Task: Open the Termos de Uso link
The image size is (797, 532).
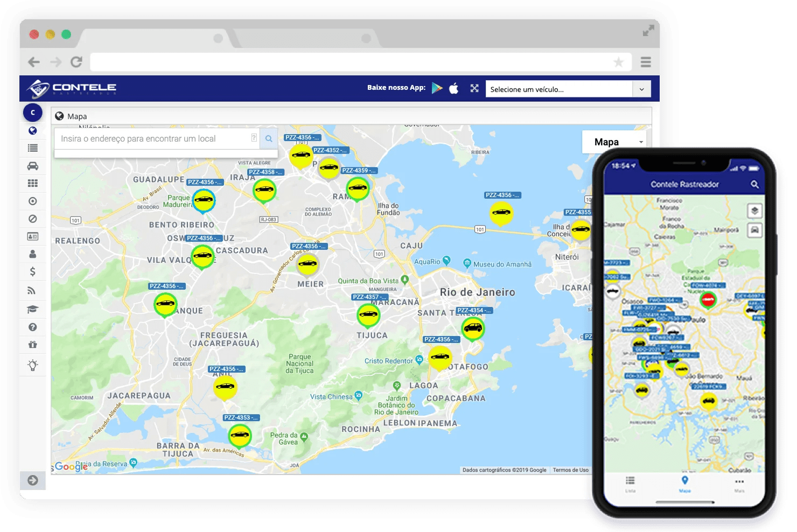Action: click(x=570, y=470)
